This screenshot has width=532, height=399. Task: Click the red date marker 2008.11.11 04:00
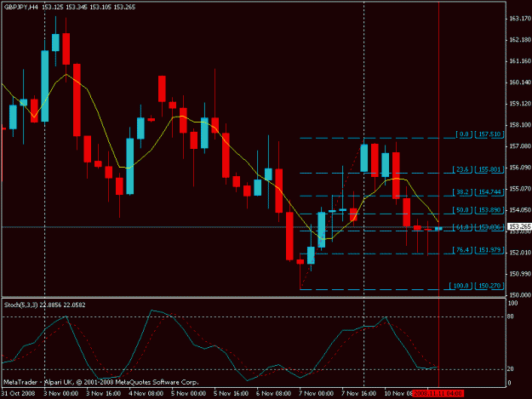click(438, 394)
